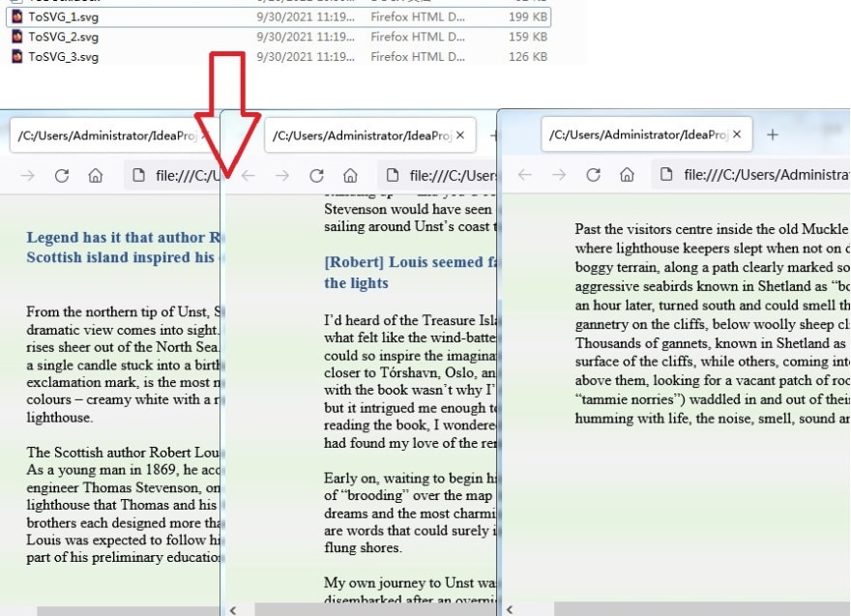Image resolution: width=851 pixels, height=616 pixels.
Task: Click back arrow in middle browser window
Action: [248, 175]
